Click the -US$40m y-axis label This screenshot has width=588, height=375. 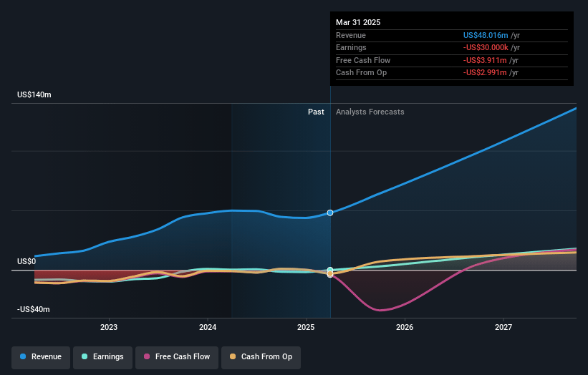pyautogui.click(x=34, y=309)
